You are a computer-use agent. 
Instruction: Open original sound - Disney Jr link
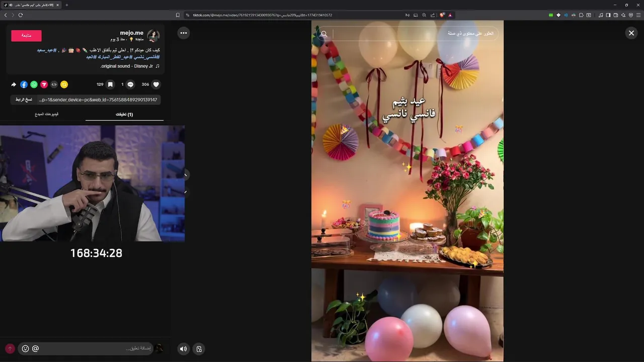click(x=130, y=66)
